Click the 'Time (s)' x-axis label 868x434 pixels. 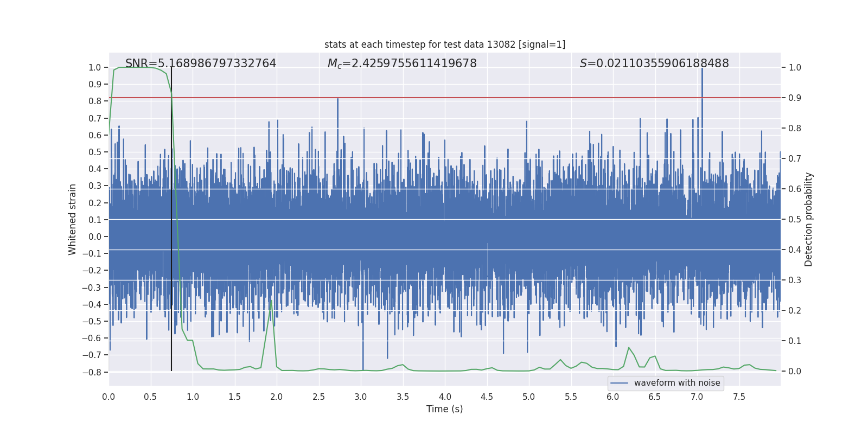point(444,409)
